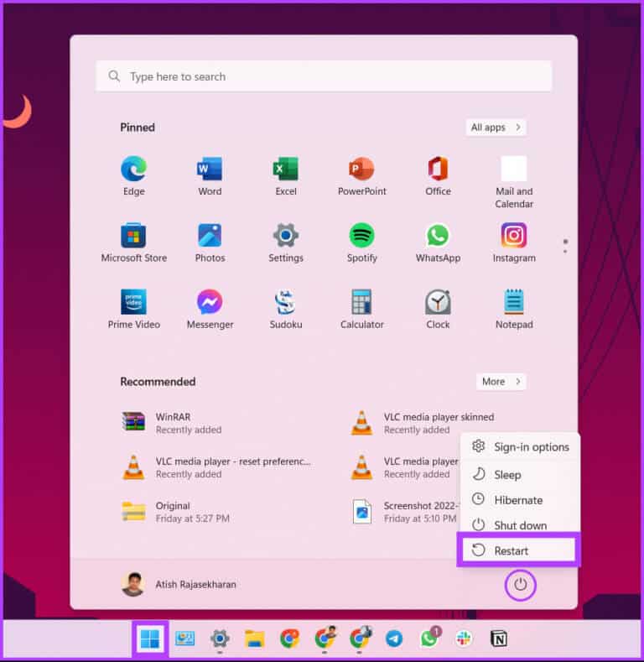Viewport: 644px width, 662px height.
Task: Open the Sudoku game
Action: tap(286, 310)
